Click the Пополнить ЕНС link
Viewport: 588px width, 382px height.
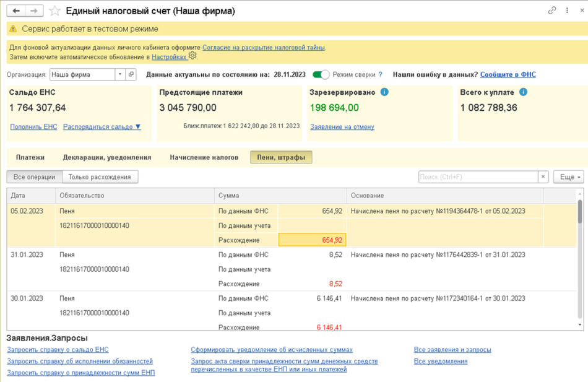(x=33, y=127)
